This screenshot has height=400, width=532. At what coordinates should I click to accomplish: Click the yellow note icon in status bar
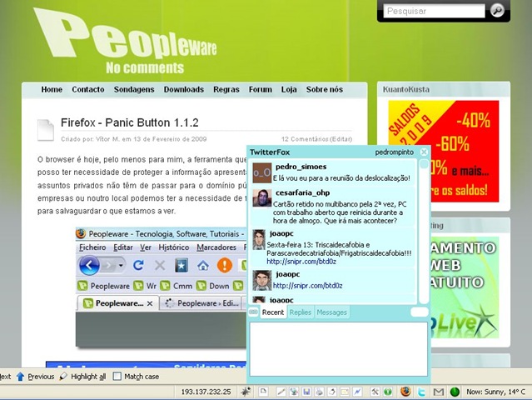(x=345, y=392)
